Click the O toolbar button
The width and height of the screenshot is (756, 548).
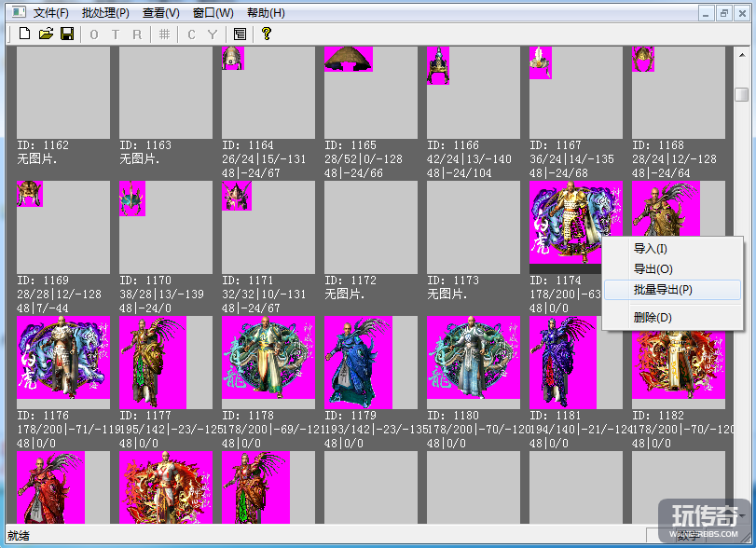(x=94, y=34)
